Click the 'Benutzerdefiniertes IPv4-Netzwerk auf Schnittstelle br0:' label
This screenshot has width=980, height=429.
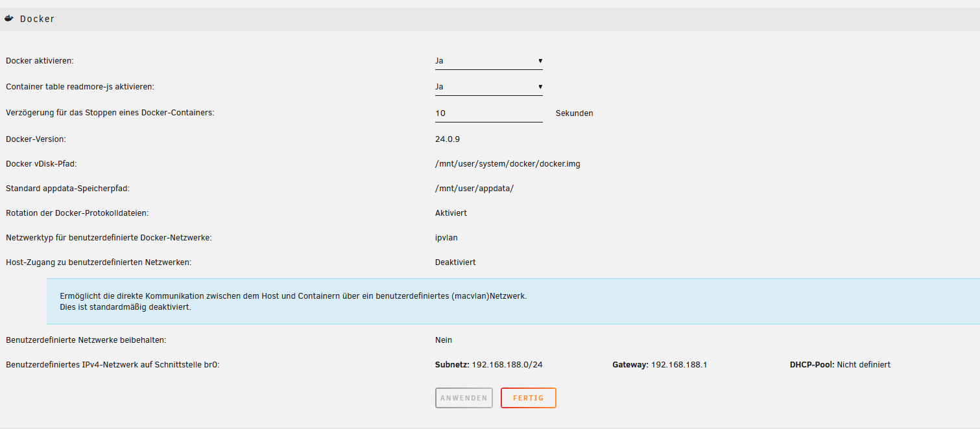[113, 365]
